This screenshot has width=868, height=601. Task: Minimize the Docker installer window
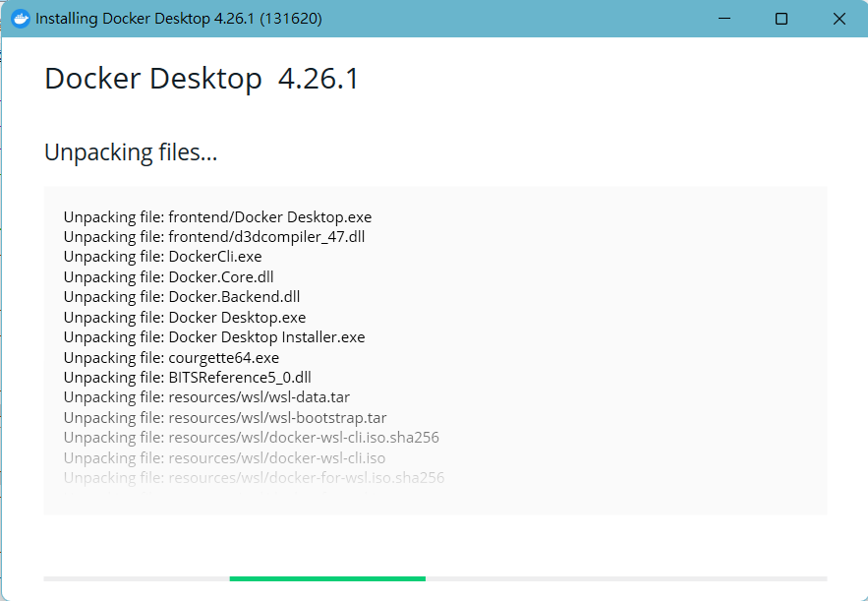723,19
